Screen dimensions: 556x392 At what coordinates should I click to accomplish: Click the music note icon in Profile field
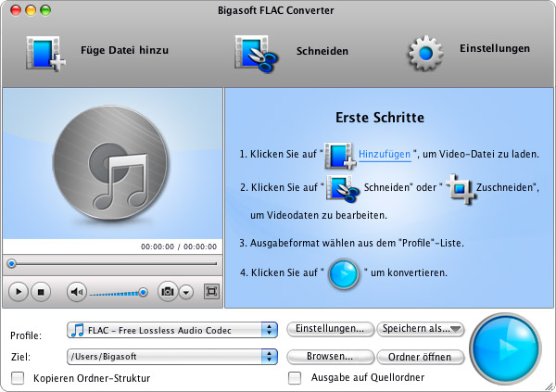[77, 330]
